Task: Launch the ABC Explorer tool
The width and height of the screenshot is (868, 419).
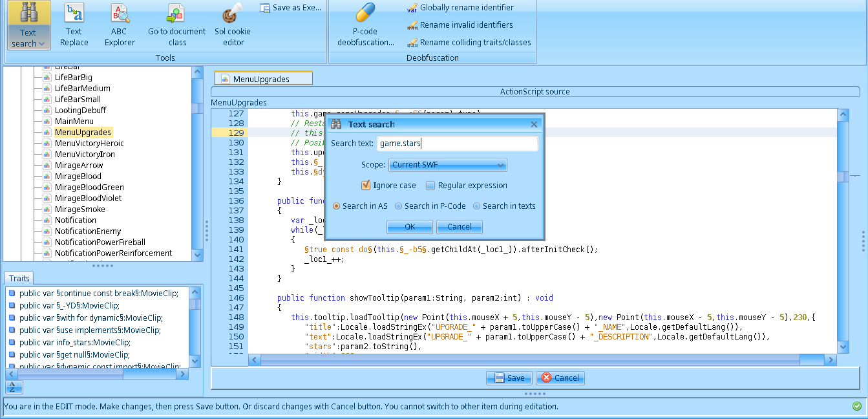Action: tap(120, 13)
